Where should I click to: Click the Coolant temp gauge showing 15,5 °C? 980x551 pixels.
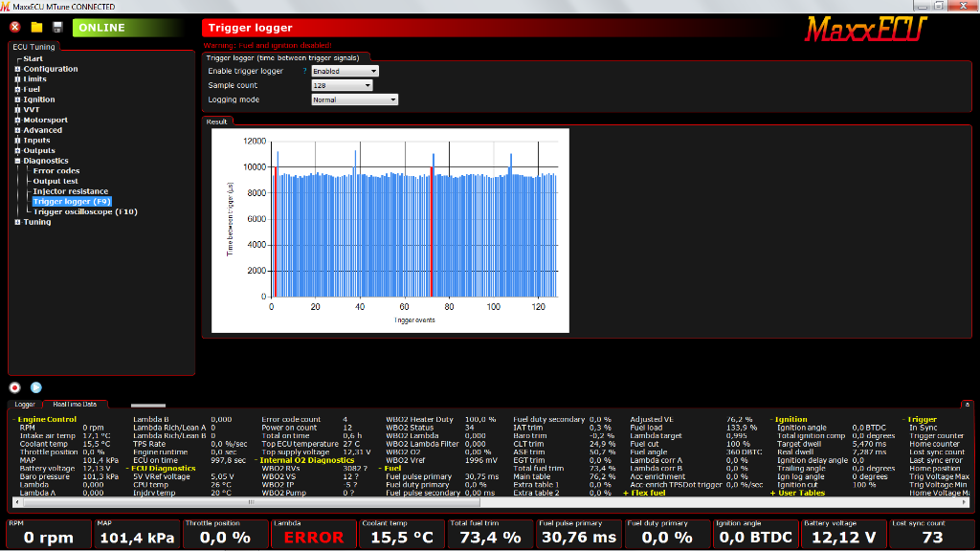point(402,534)
